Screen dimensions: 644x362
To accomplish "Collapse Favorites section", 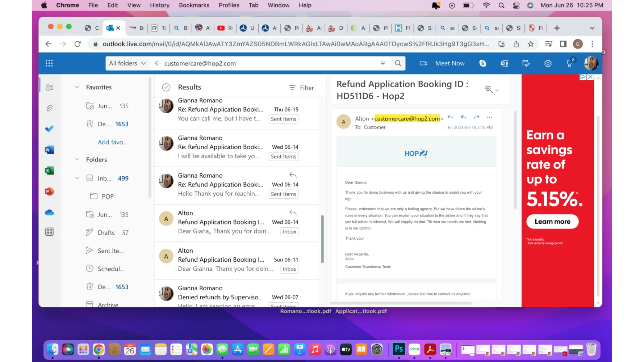I will pos(77,87).
